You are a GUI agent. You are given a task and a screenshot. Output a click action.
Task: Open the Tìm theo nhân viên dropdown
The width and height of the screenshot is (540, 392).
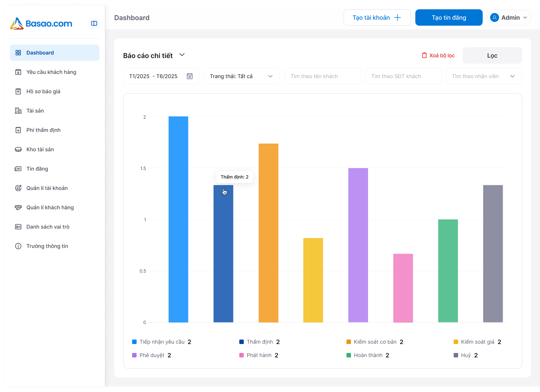click(x=483, y=76)
